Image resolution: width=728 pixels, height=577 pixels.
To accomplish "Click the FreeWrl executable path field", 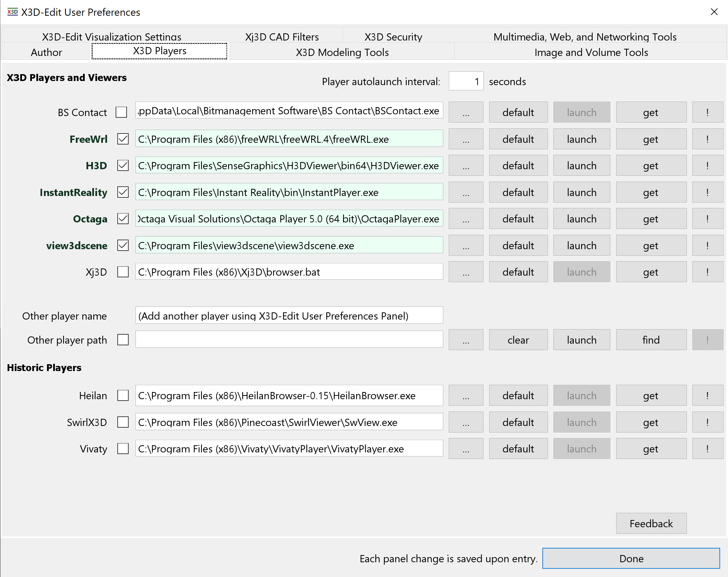I will point(289,139).
